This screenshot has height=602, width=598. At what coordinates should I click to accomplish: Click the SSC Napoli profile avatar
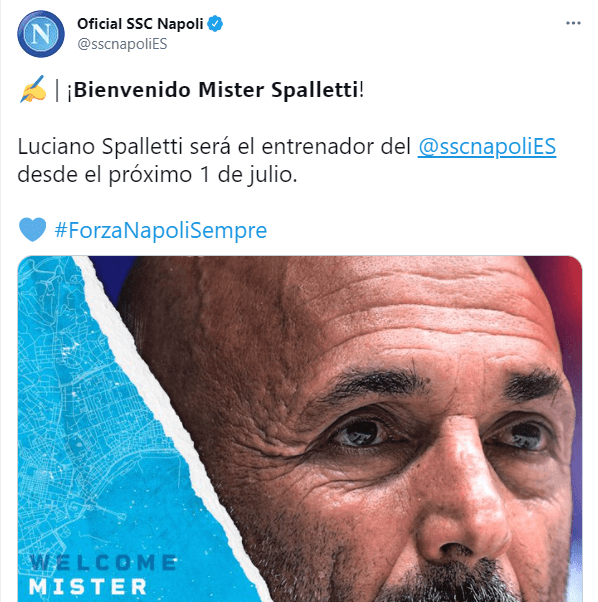(x=41, y=34)
